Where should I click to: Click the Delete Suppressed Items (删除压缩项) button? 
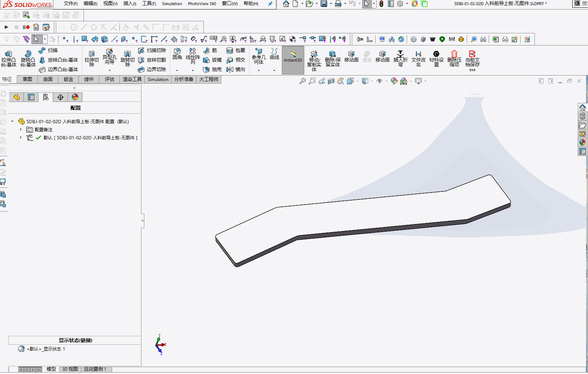pyautogui.click(x=454, y=59)
